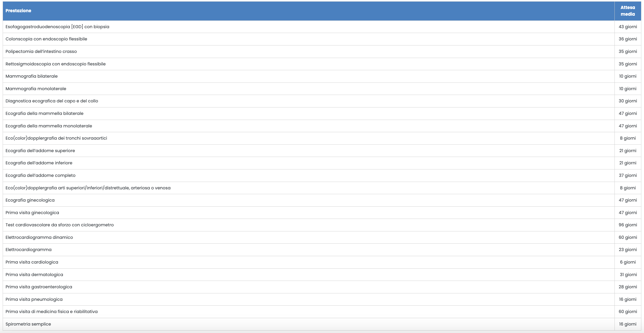
Task: Click Spirometria semplice text
Action: [x=28, y=324]
